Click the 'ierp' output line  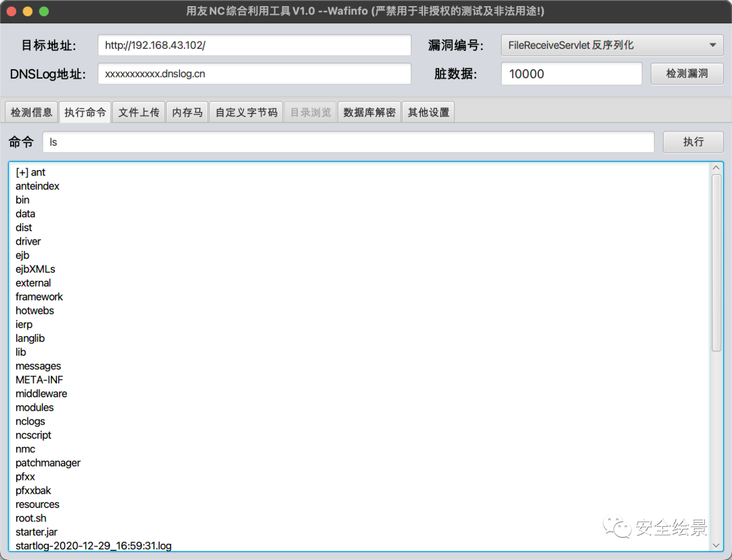pyautogui.click(x=24, y=325)
